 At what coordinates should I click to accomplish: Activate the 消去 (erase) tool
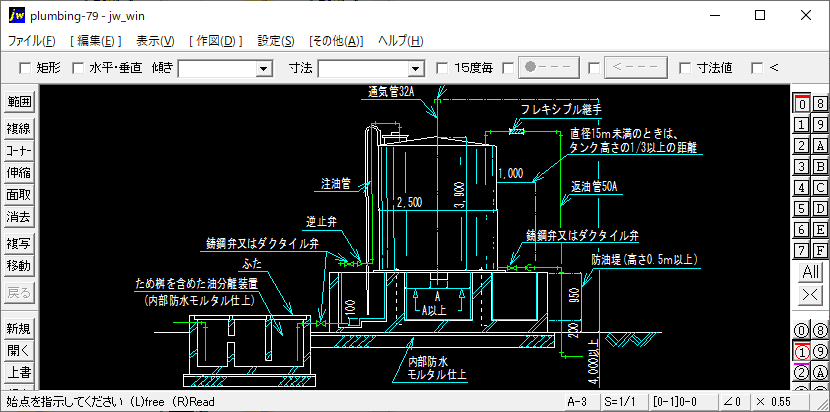[x=19, y=216]
